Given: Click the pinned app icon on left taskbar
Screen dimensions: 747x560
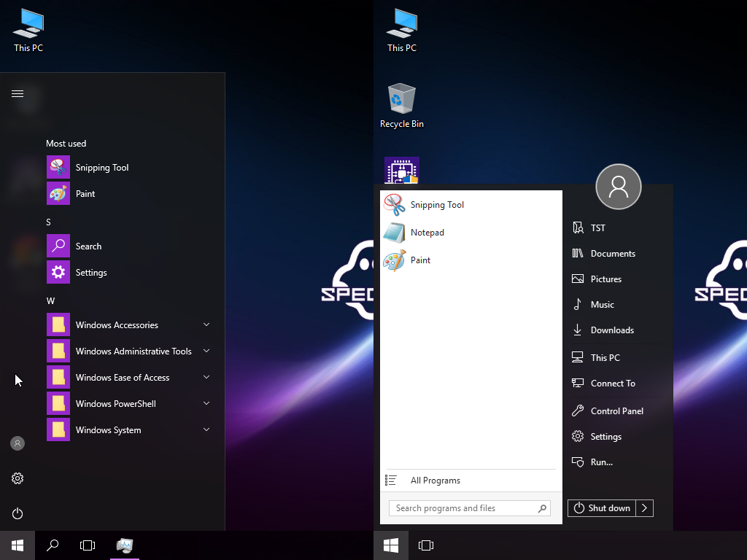Looking at the screenshot, I should coord(125,545).
